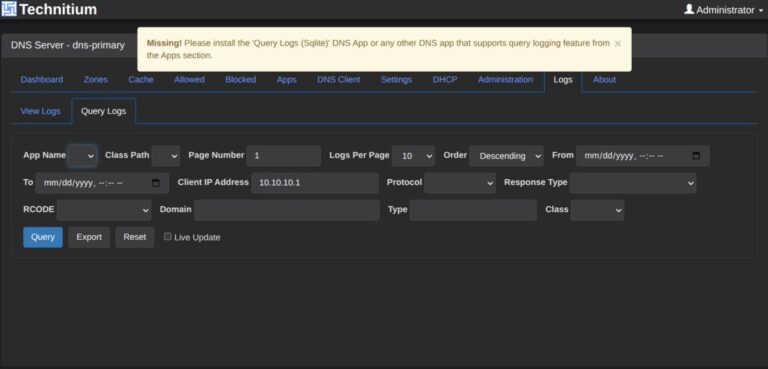
Task: Expand the Class Path dropdown
Action: 166,156
